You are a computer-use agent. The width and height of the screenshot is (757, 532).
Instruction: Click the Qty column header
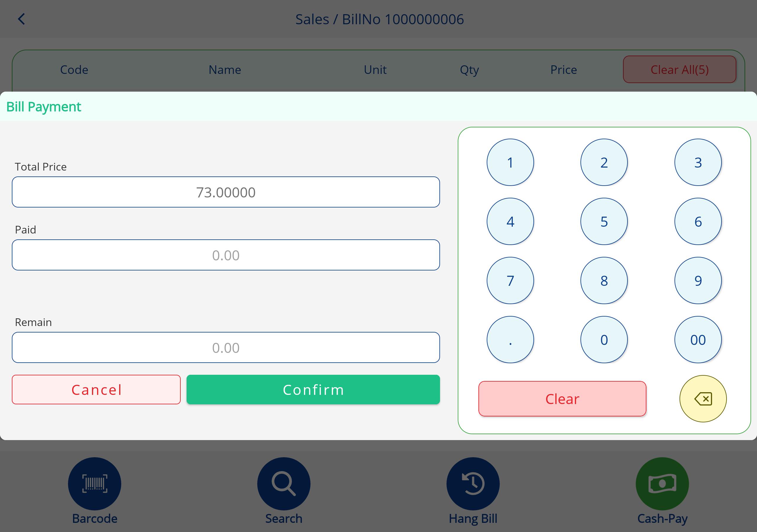470,70
